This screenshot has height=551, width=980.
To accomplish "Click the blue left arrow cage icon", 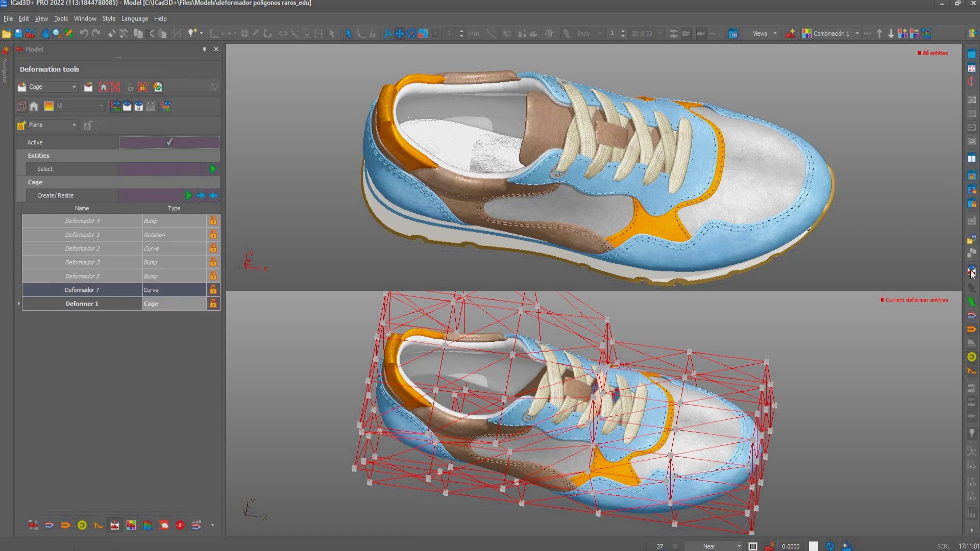I will tap(213, 195).
